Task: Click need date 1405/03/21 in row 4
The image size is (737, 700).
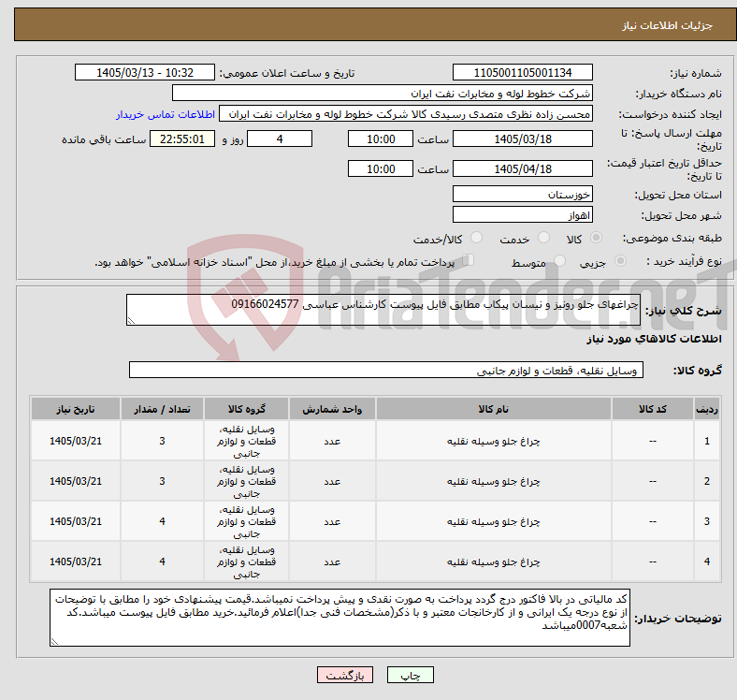Action: 76,561
